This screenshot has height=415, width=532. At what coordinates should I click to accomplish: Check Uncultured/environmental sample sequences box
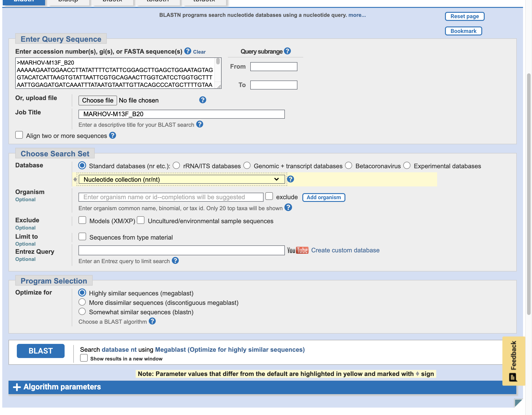(x=141, y=220)
